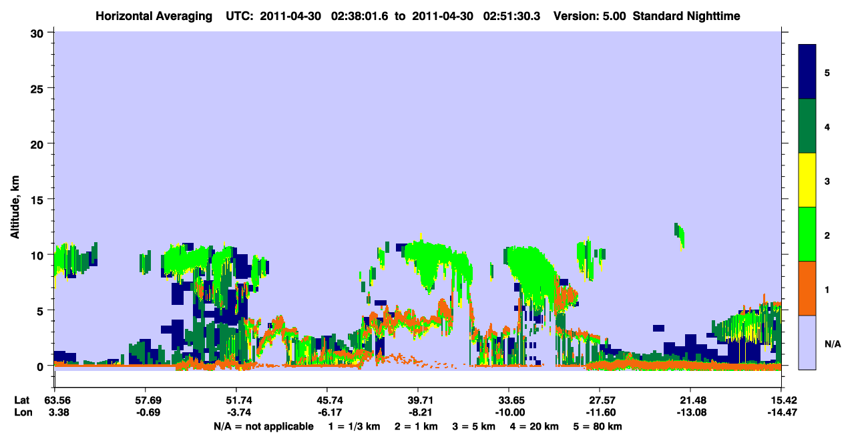Click the dark green colorbar segment labeled 4
This screenshot has width=868, height=445.
(807, 125)
